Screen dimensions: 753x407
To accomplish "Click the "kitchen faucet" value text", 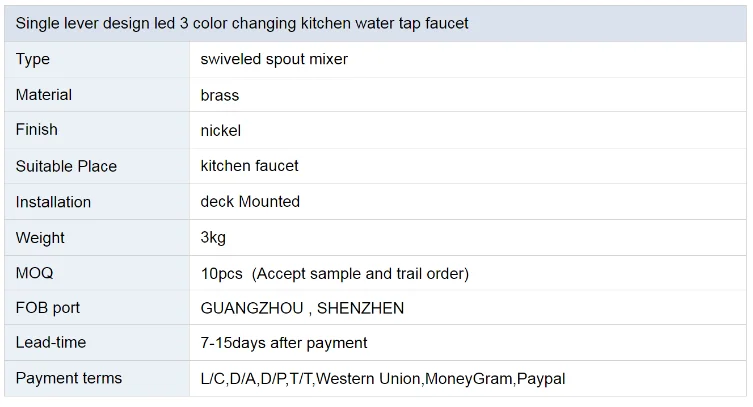I will tap(249, 166).
